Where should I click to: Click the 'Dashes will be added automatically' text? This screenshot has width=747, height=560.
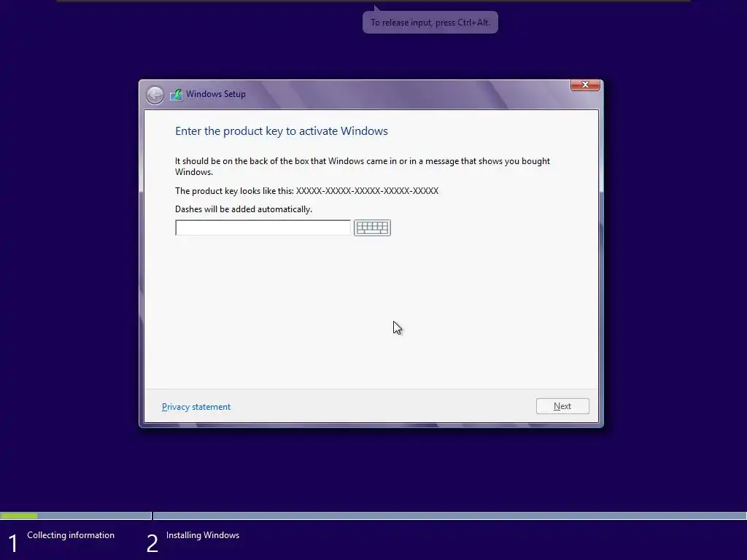[x=244, y=209]
